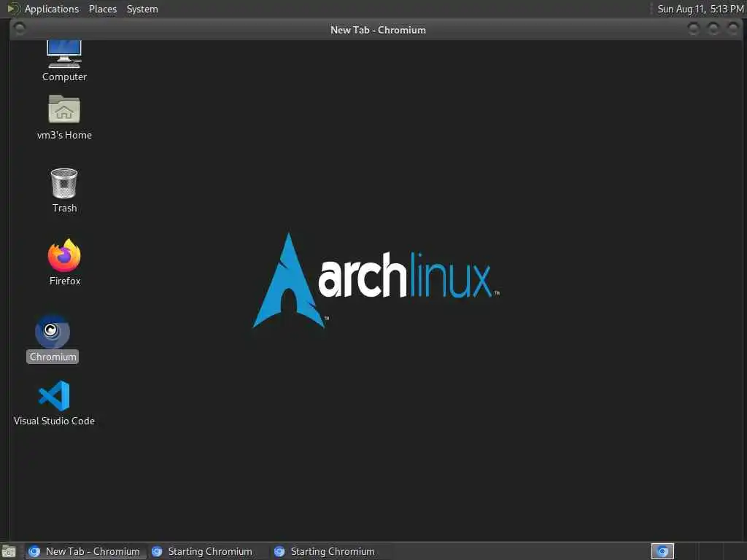This screenshot has width=747, height=560.
Task: Select the last Starting Chromium taskbar entry
Action: 330,551
